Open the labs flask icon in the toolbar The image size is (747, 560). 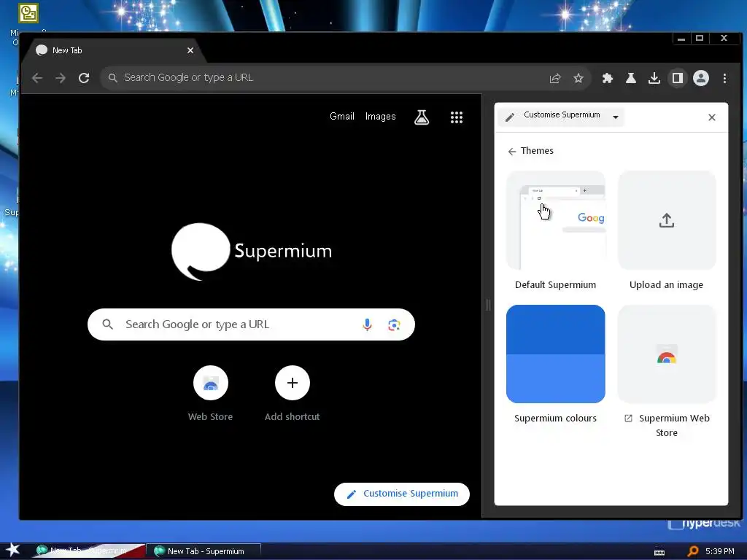631,78
